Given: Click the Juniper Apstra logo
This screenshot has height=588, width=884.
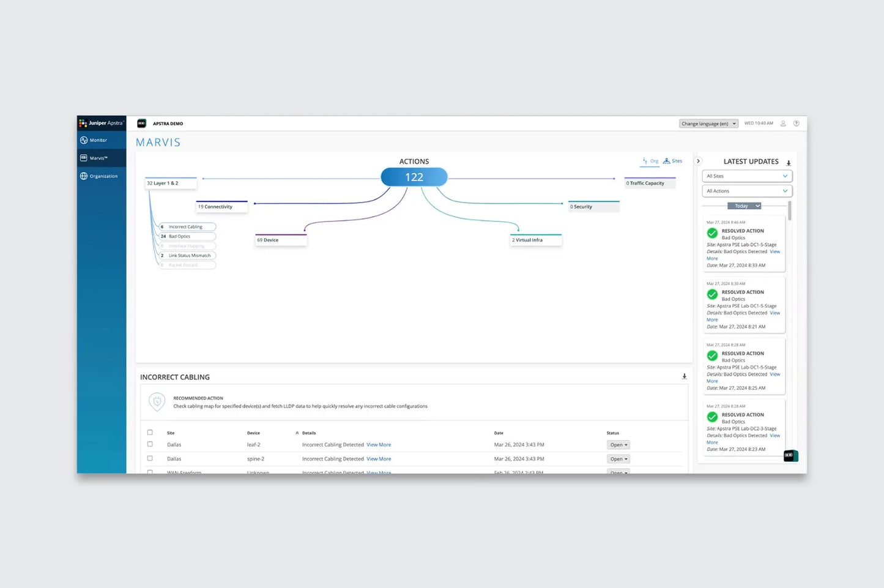Looking at the screenshot, I should point(102,123).
